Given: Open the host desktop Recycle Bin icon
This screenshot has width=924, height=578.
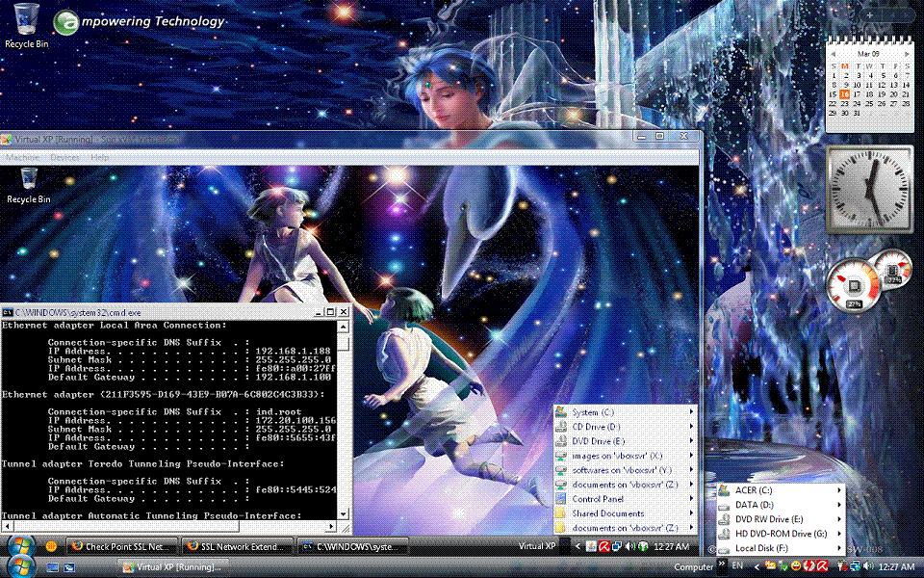Looking at the screenshot, I should 27,21.
